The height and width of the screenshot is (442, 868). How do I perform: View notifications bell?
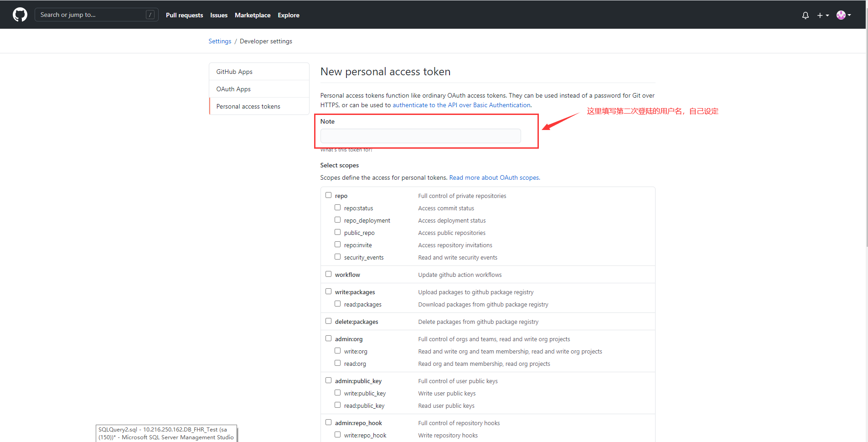[x=806, y=15]
